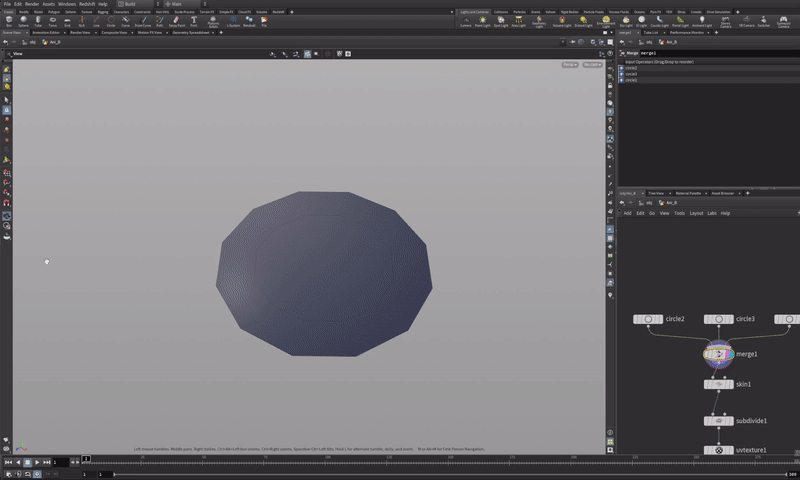Select the Draw Curve shelf tool
800x480 pixels.
point(143,21)
